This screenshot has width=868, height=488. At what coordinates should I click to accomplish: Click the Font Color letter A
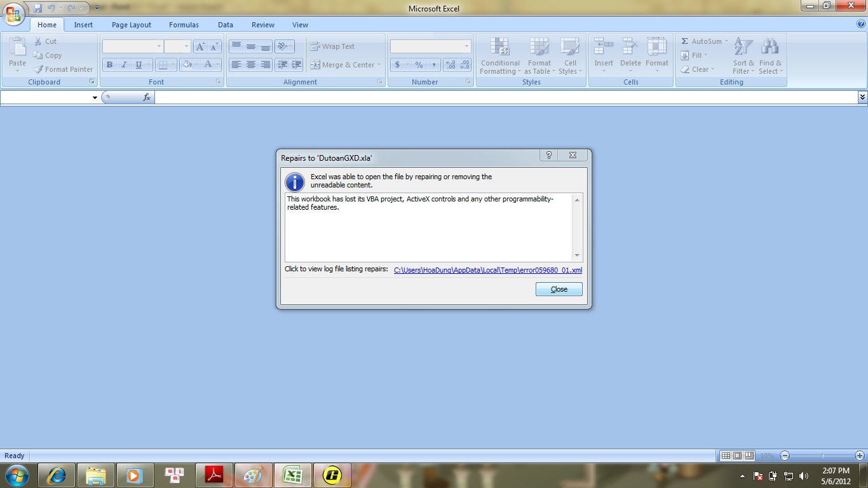pos(208,65)
